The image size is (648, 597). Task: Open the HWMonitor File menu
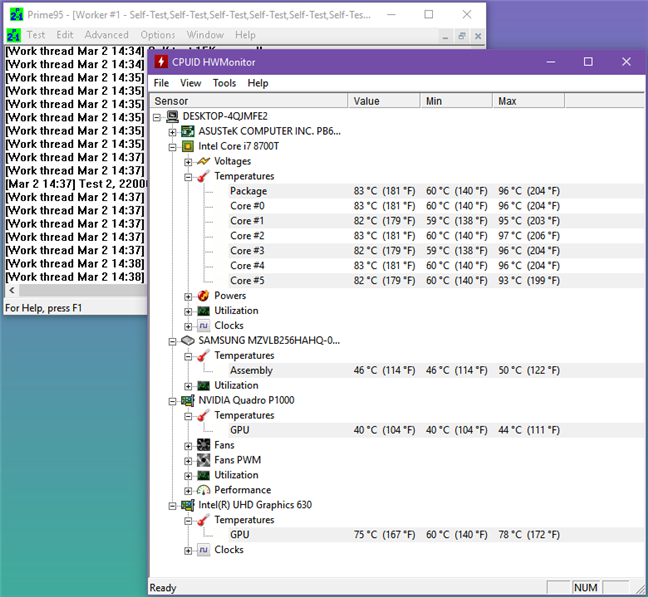[x=161, y=83]
